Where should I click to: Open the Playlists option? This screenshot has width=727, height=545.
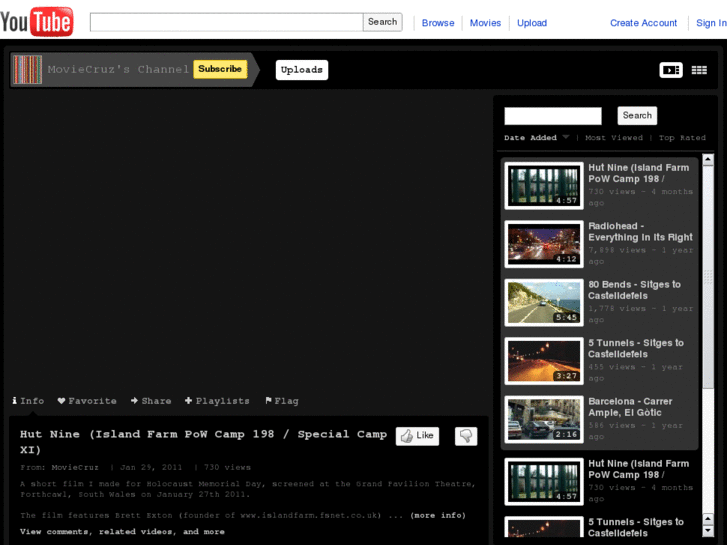pos(217,401)
